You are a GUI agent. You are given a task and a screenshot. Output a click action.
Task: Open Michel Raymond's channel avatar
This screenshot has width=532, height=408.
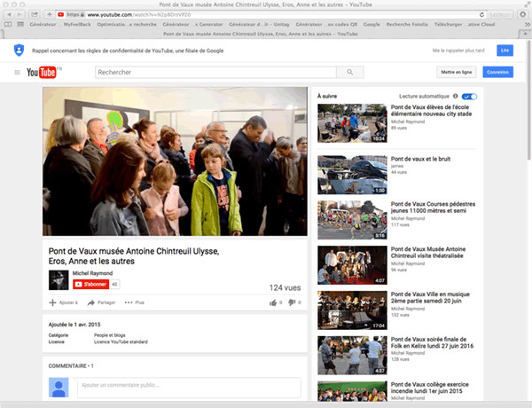click(58, 279)
